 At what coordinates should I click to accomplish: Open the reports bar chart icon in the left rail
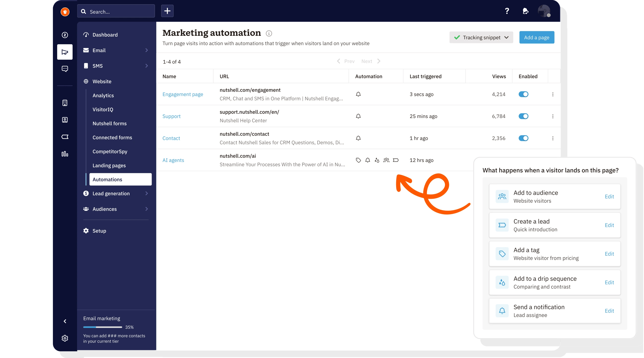click(x=65, y=154)
